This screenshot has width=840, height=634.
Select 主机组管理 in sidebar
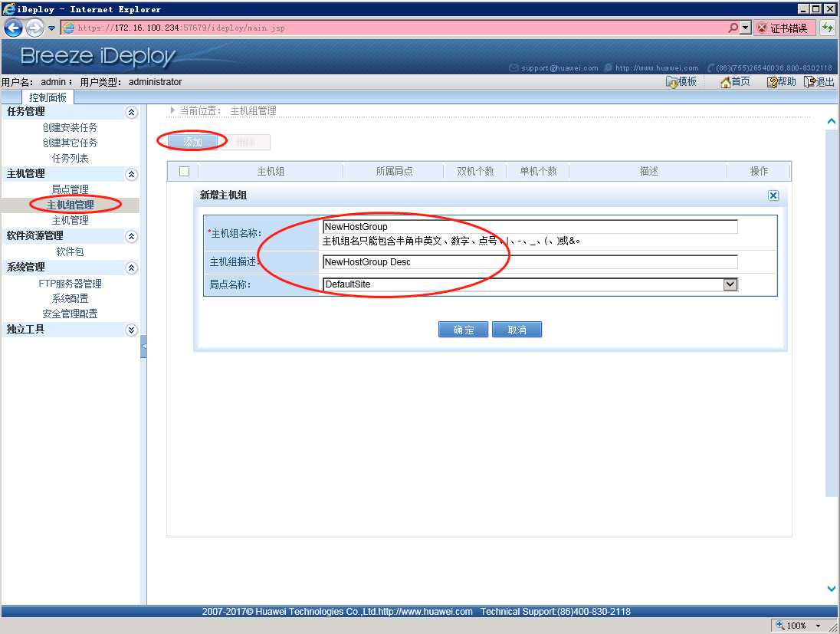tap(71, 205)
